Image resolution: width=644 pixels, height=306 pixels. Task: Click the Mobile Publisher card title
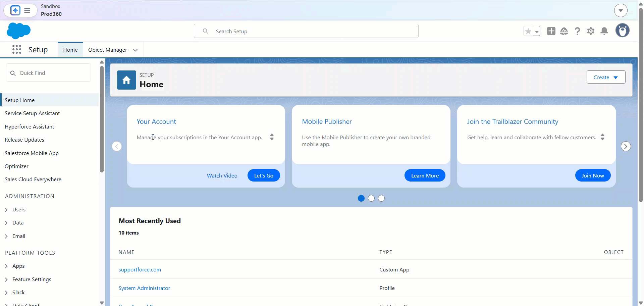[327, 121]
